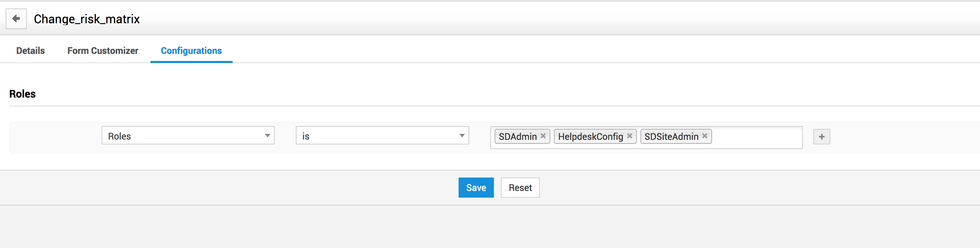This screenshot has width=980, height=248.
Task: Click the Roles section heading
Action: [x=23, y=94]
